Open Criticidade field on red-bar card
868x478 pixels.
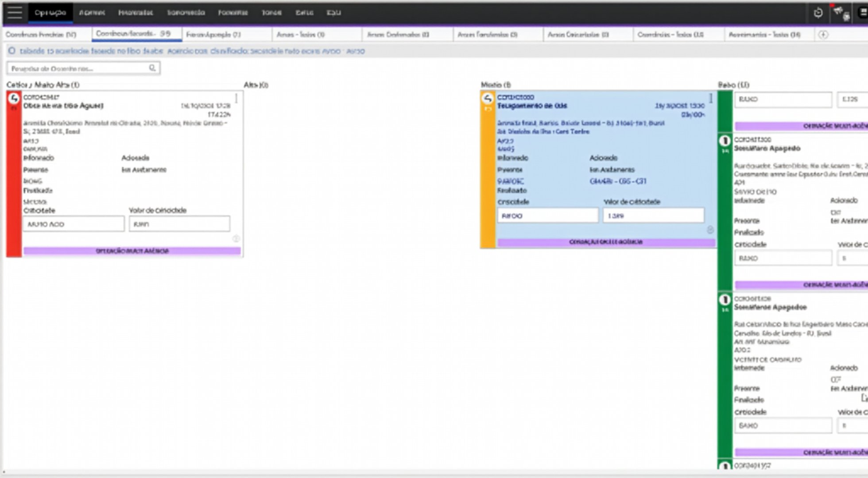pos(74,224)
